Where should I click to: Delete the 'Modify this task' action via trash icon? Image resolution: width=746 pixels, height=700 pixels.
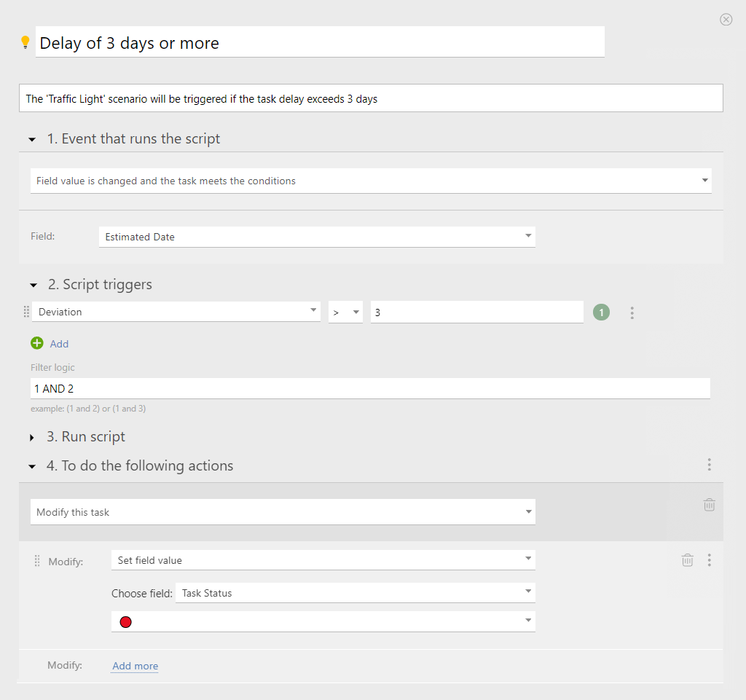pos(709,505)
